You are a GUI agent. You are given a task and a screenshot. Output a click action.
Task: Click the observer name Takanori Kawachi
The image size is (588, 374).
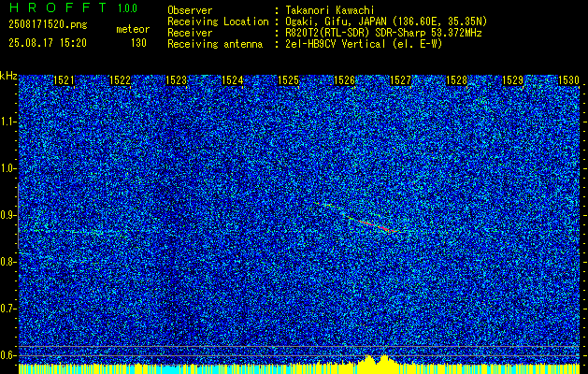[x=329, y=10]
